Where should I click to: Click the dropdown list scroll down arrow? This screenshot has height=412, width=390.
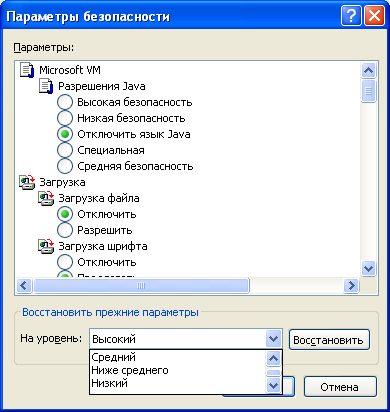click(x=273, y=386)
